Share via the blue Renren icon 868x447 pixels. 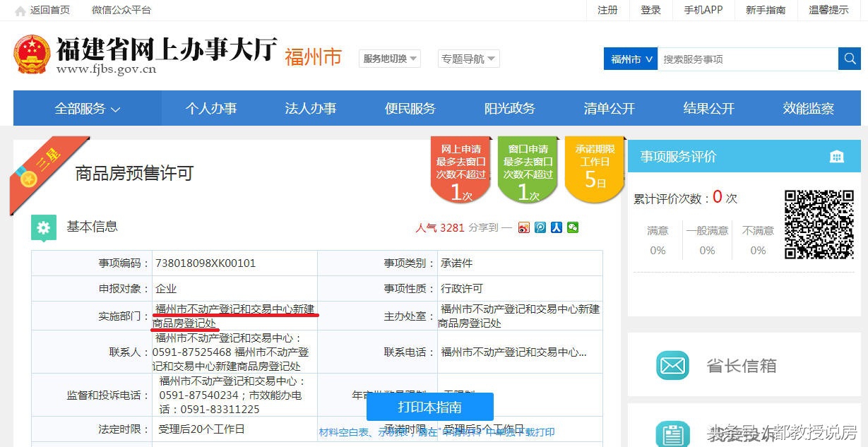coord(557,227)
